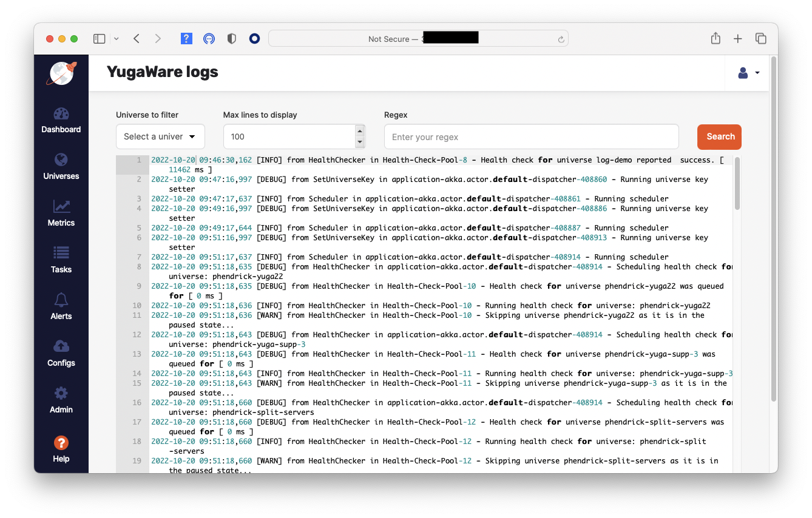The height and width of the screenshot is (518, 812).
Task: Click the YugaWare rocket logo
Action: click(61, 73)
